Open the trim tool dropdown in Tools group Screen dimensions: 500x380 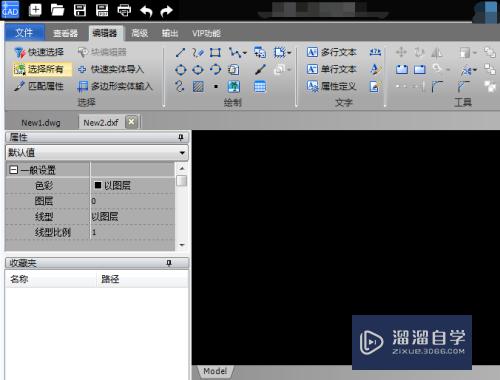475,70
